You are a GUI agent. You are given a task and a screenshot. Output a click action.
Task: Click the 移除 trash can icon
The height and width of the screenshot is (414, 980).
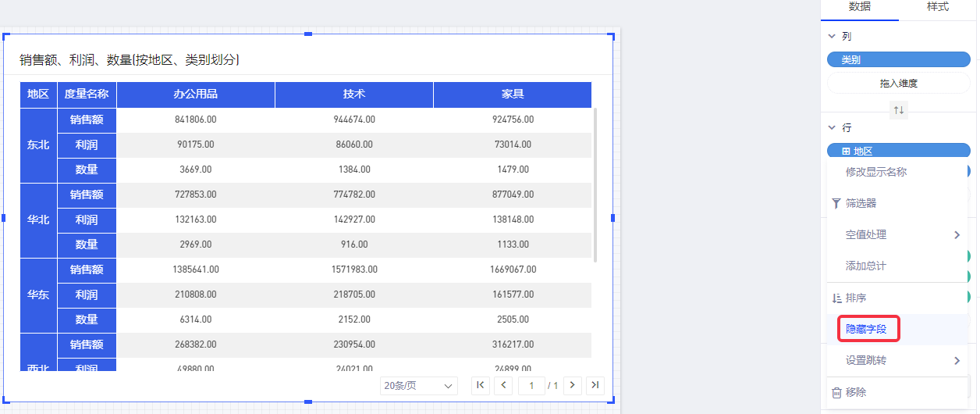tap(836, 392)
